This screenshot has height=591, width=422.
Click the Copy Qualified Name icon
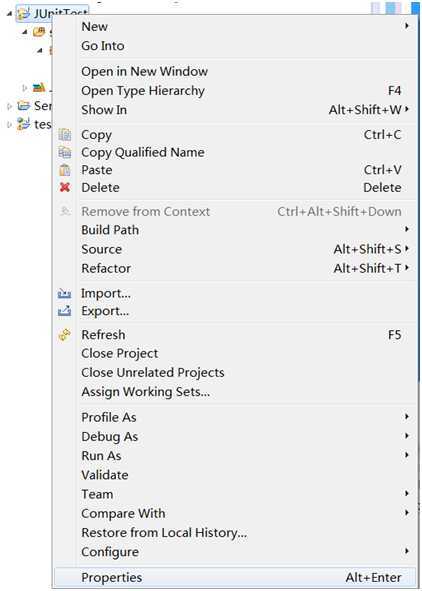(x=65, y=152)
